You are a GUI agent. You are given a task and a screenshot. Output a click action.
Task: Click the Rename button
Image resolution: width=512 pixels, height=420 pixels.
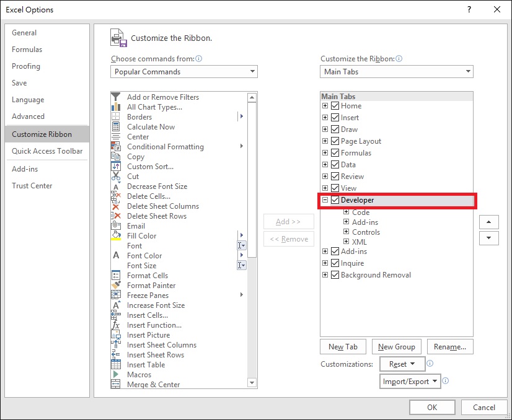(x=450, y=346)
